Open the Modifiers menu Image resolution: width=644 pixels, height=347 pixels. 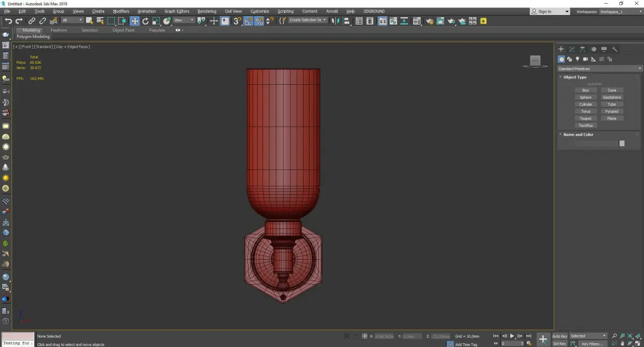tap(121, 11)
